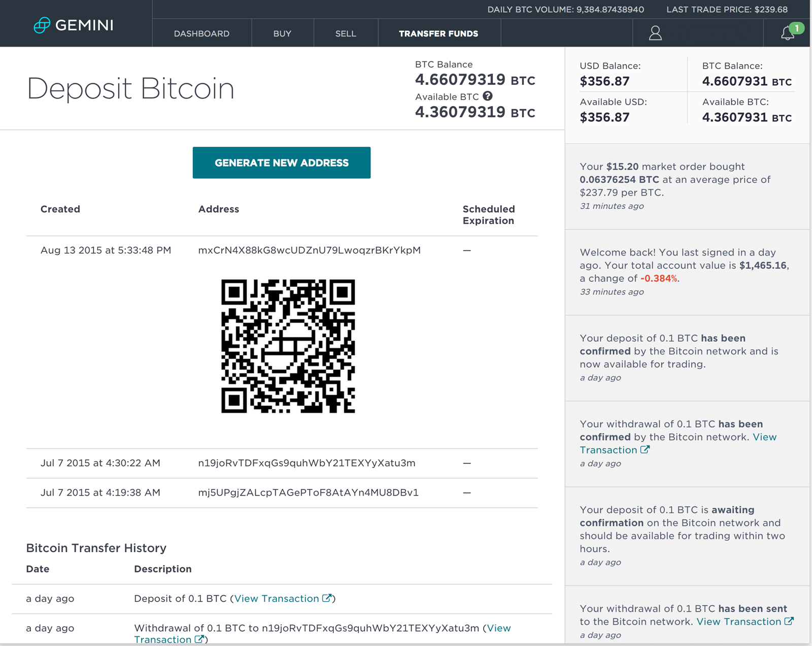
Task: Open the Sell tab
Action: pyautogui.click(x=346, y=34)
